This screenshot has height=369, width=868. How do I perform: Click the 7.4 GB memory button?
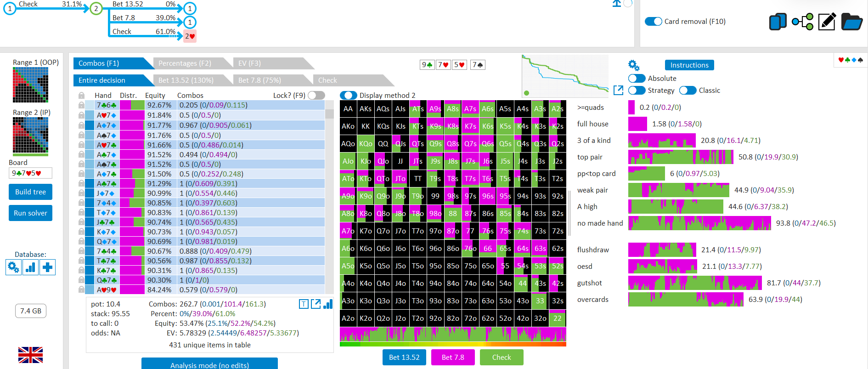point(31,311)
